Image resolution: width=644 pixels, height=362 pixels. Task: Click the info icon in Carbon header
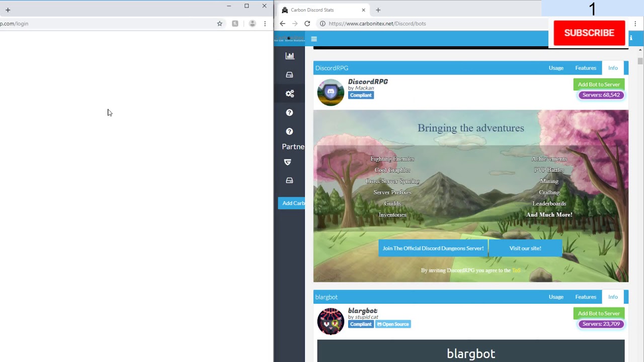click(x=631, y=38)
